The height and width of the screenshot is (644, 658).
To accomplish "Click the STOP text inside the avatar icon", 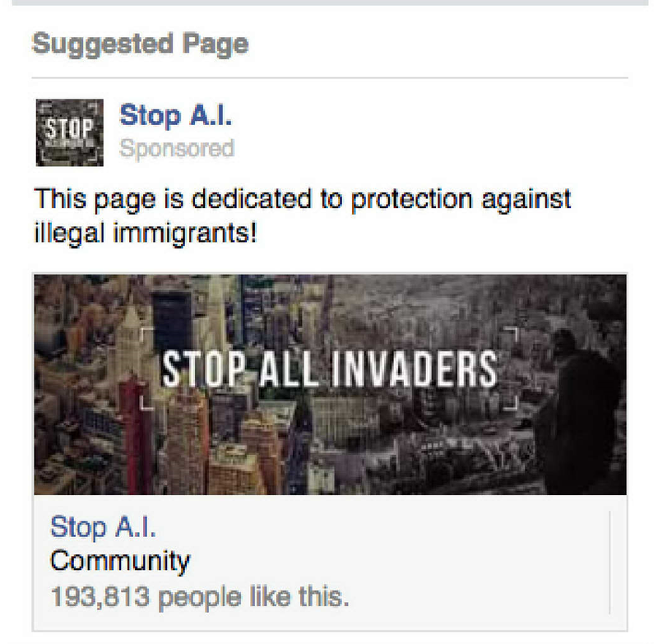I will coord(69,127).
